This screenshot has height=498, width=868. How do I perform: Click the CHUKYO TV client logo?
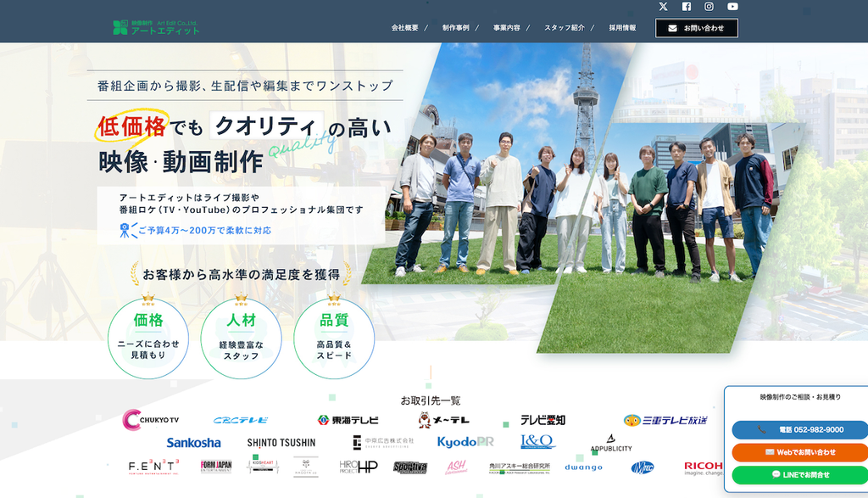(151, 420)
